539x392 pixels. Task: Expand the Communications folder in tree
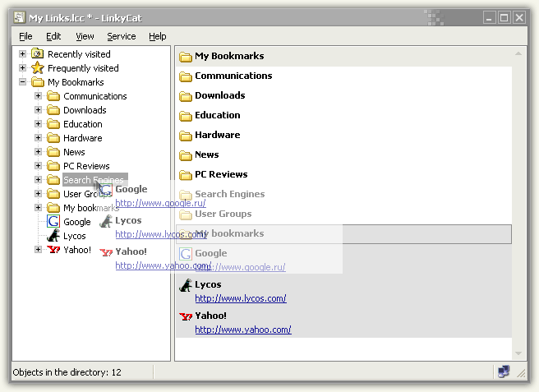point(38,96)
